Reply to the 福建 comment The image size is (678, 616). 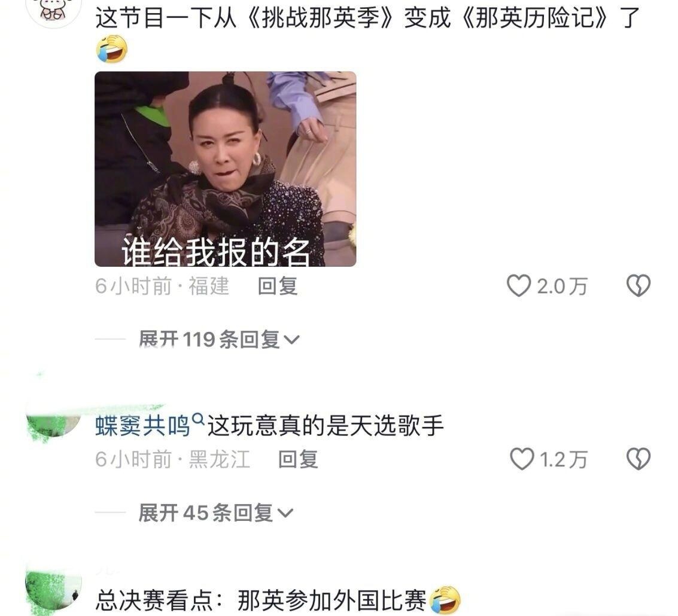[x=278, y=286]
